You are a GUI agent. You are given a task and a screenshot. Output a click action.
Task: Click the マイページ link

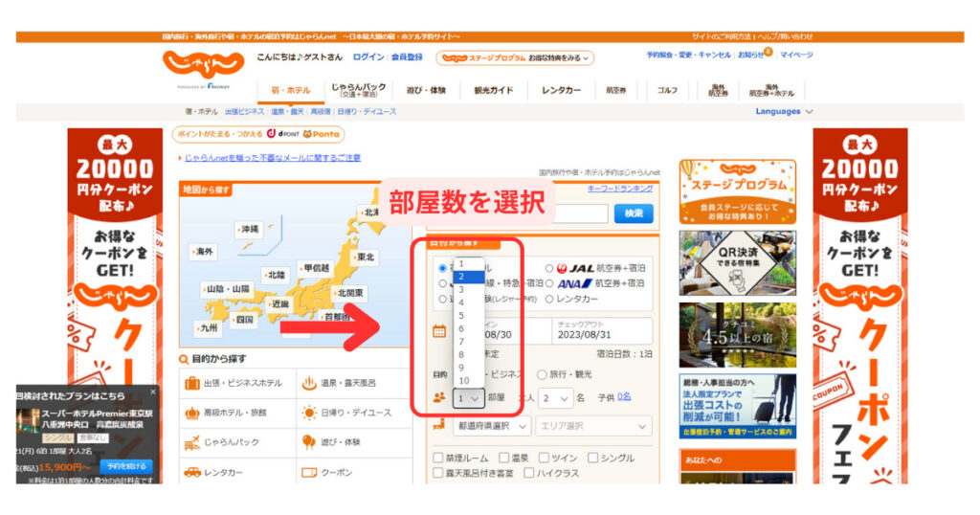[796, 55]
